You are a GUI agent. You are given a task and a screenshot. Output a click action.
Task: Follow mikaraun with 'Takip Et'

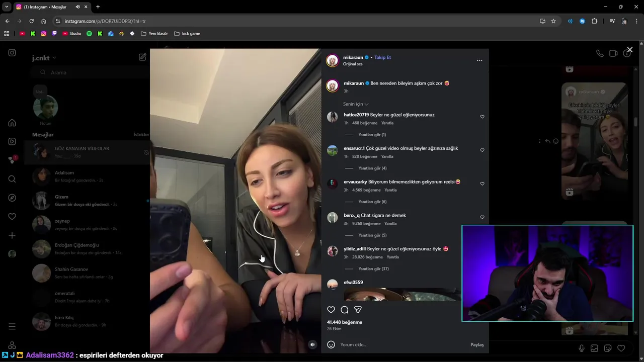click(382, 57)
